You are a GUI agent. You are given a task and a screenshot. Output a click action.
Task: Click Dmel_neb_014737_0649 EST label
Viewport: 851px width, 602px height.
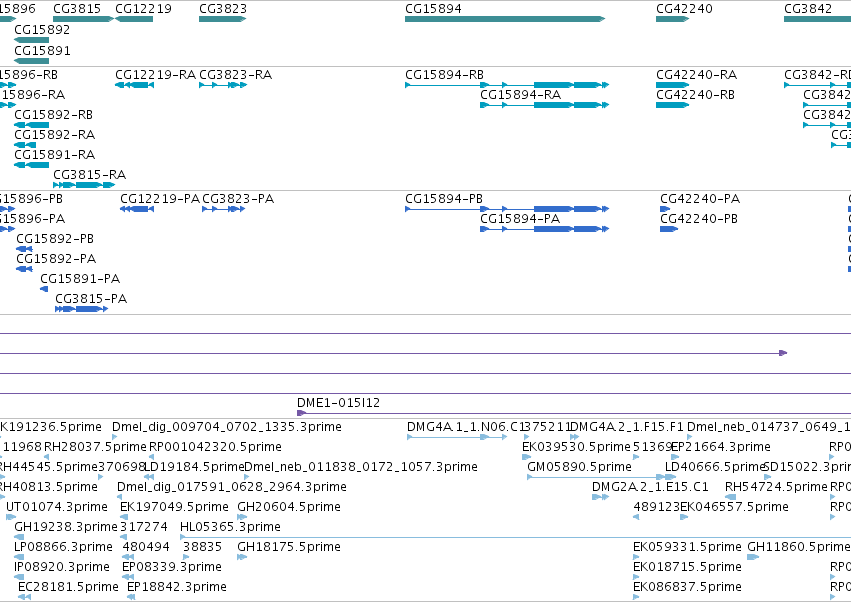(x=769, y=427)
